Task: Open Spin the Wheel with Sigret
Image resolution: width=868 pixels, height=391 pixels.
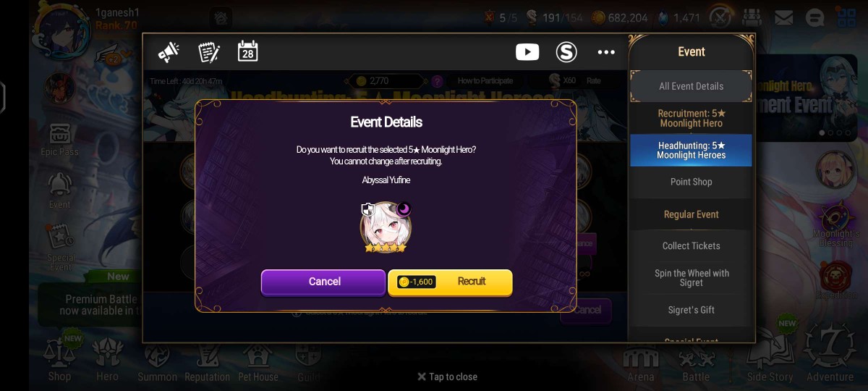Action: (x=691, y=278)
